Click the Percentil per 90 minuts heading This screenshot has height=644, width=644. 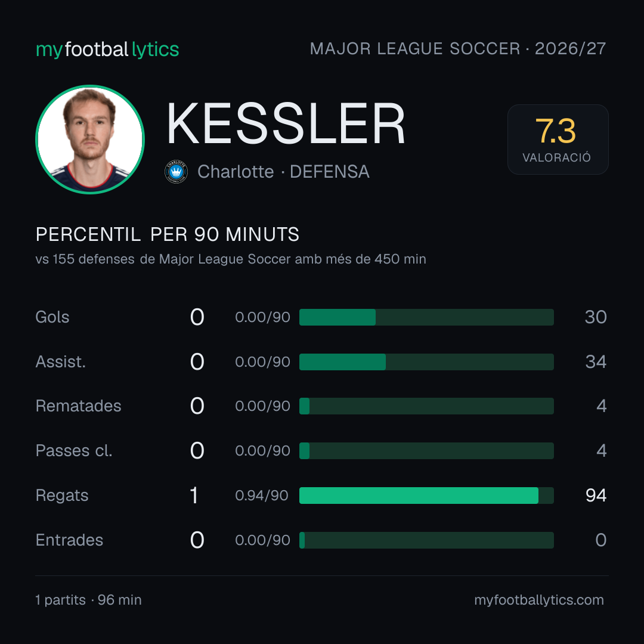(x=168, y=234)
